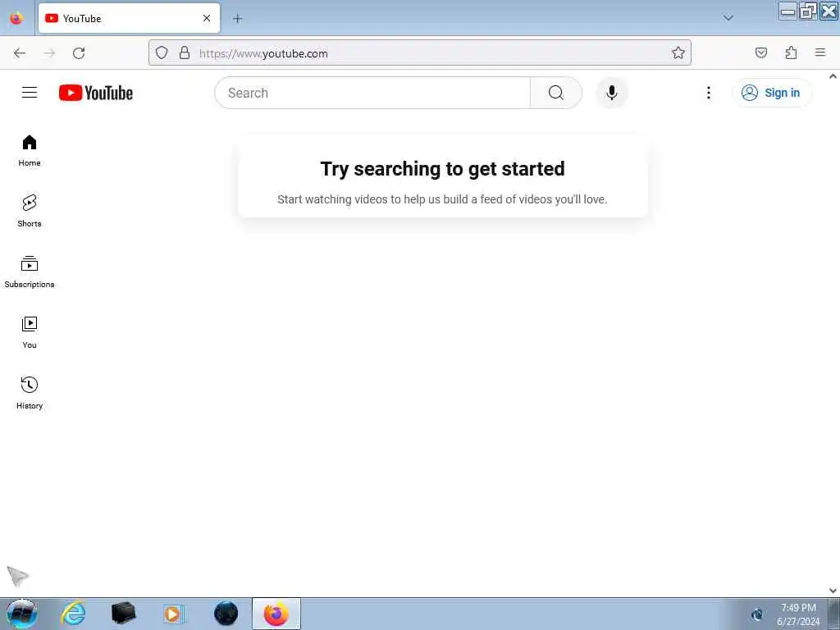View site security padlock info
Image resolution: width=840 pixels, height=630 pixels.
pos(185,52)
